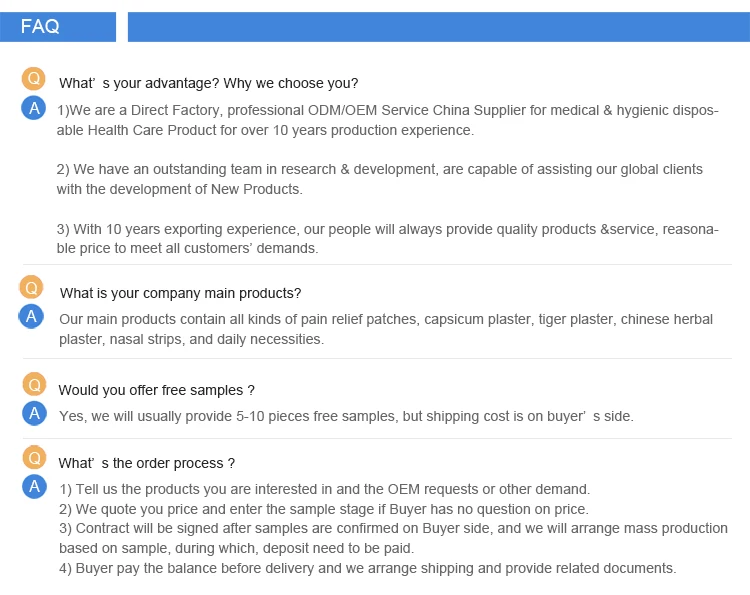Click the Q icon beside the advantage question
The width and height of the screenshot is (750, 595).
point(34,78)
